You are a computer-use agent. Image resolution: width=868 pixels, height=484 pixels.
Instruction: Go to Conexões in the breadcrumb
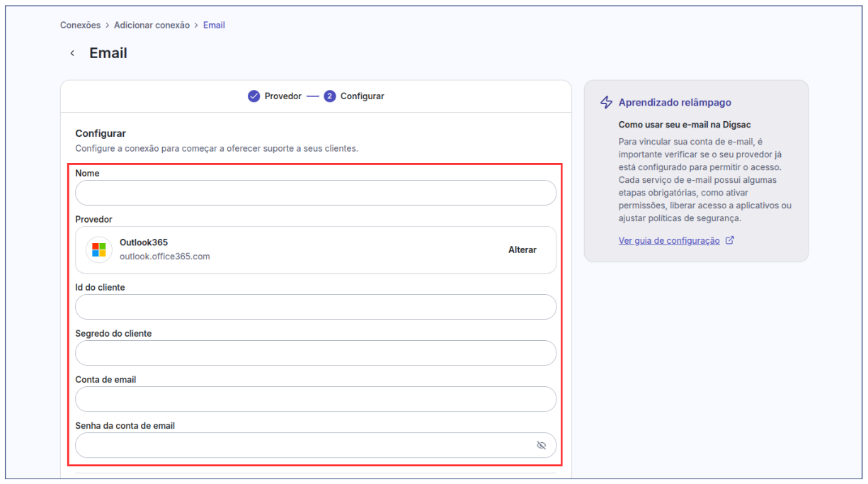(x=81, y=26)
